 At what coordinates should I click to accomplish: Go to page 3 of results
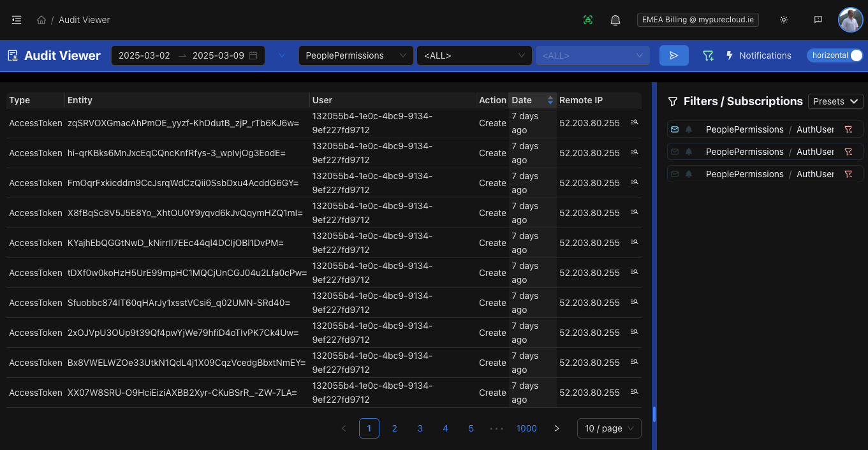[420, 428]
